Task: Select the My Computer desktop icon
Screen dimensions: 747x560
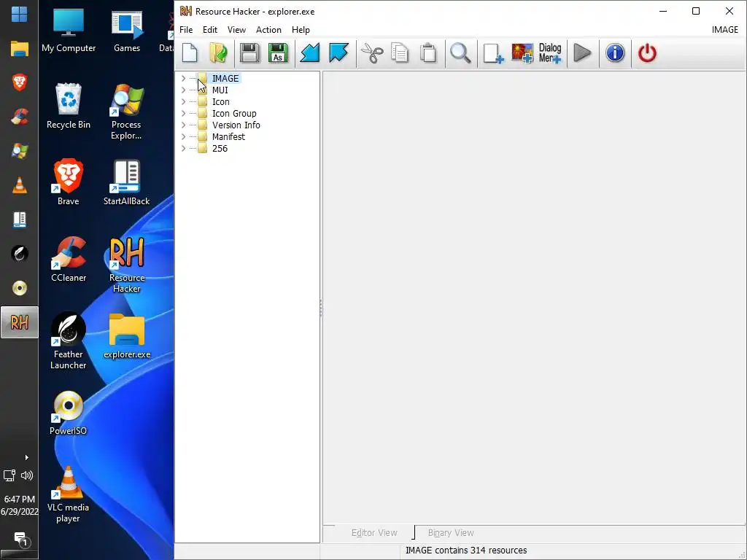Action: point(69,30)
